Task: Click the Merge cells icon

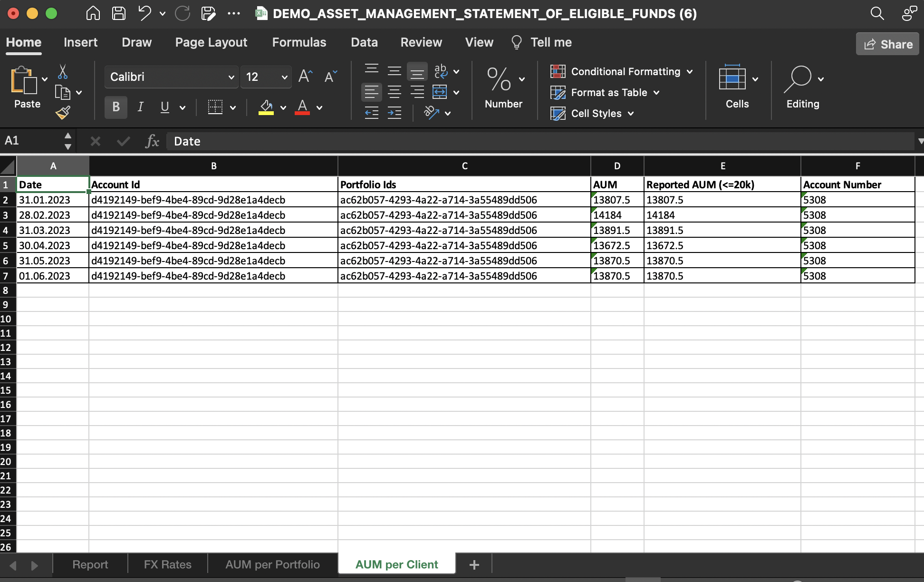Action: (x=440, y=92)
